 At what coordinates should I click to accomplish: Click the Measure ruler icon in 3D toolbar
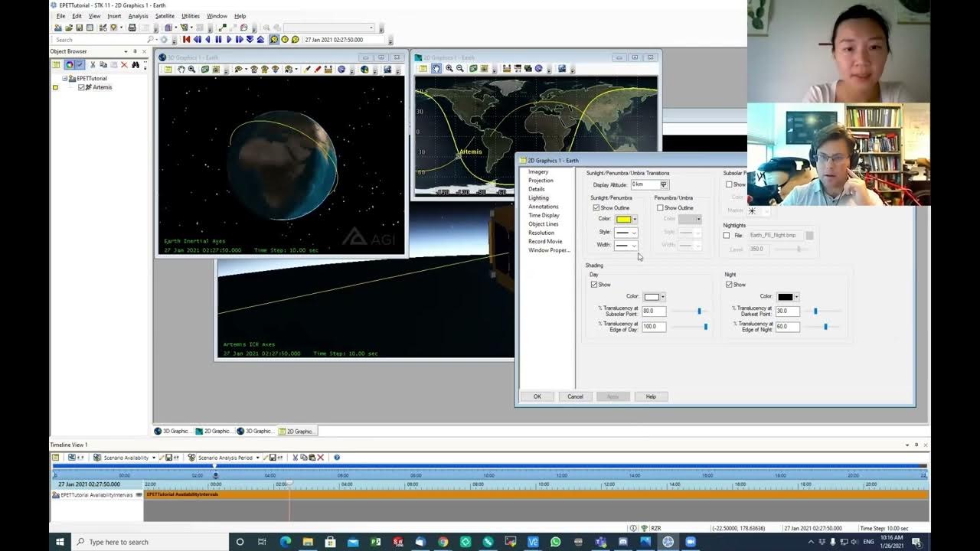point(328,69)
